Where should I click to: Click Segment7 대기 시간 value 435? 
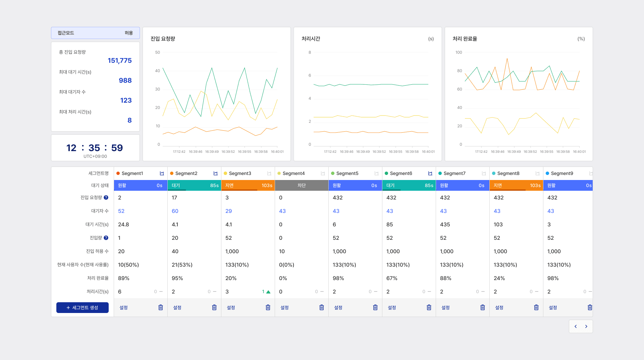pos(445,224)
